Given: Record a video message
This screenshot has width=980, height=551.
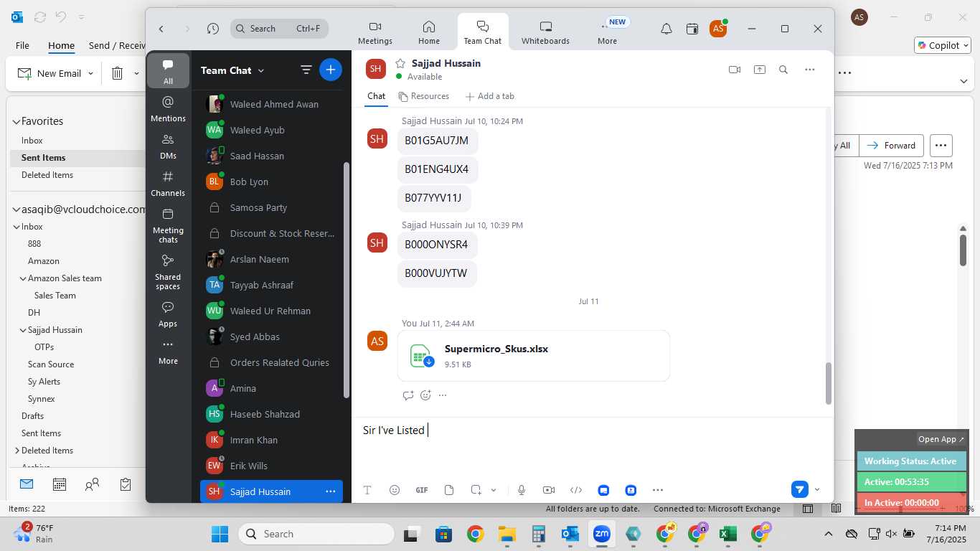Looking at the screenshot, I should (x=549, y=490).
